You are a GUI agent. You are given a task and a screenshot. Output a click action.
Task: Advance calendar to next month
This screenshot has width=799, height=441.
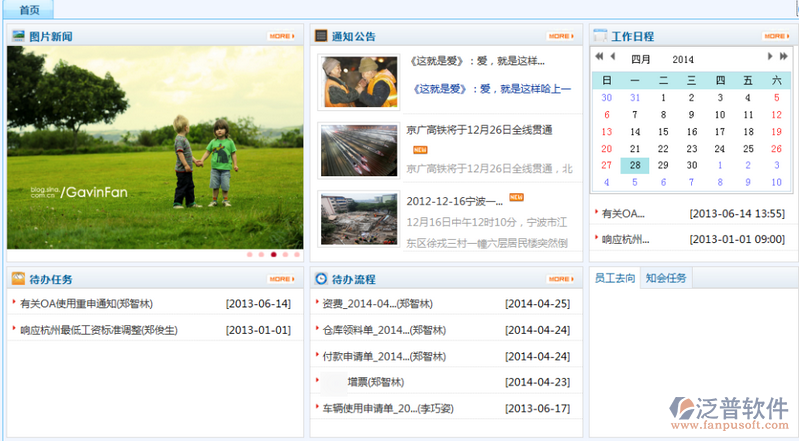(x=769, y=58)
